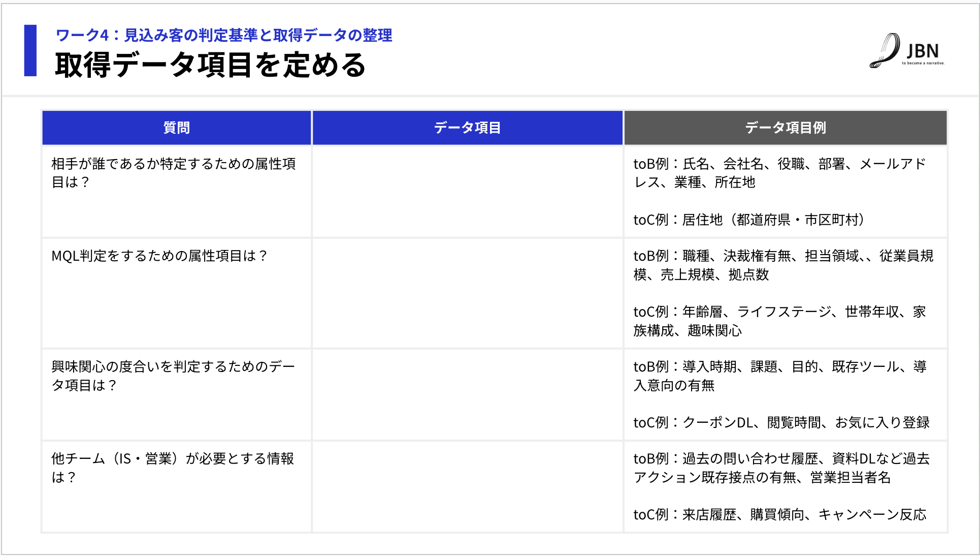Click the データ項目 column header
Image resolution: width=980 pixels, height=556 pixels.
(x=467, y=128)
